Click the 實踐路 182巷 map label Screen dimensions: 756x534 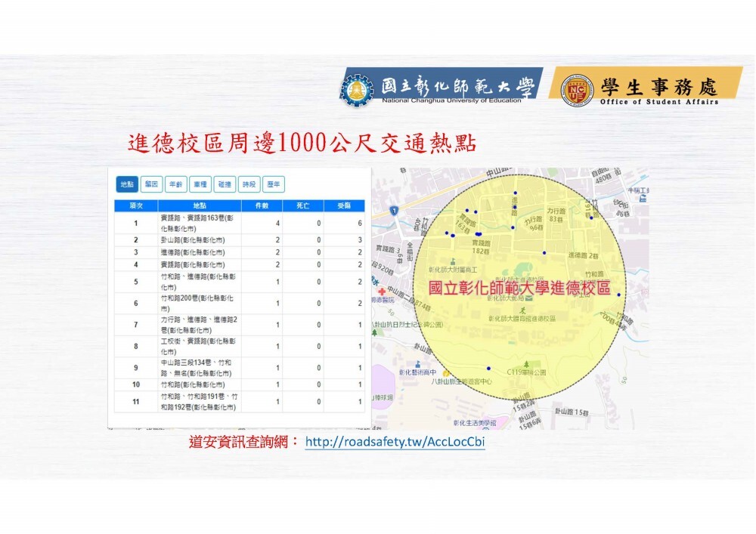481,247
